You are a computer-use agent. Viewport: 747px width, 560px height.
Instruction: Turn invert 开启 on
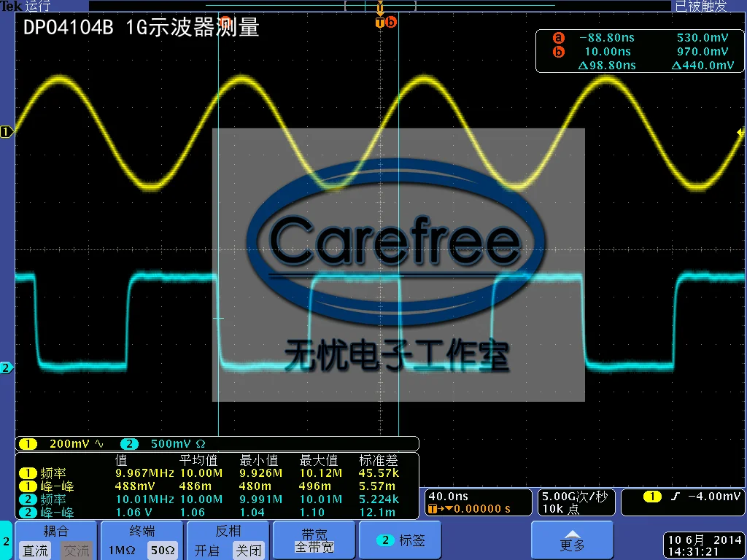(207, 551)
